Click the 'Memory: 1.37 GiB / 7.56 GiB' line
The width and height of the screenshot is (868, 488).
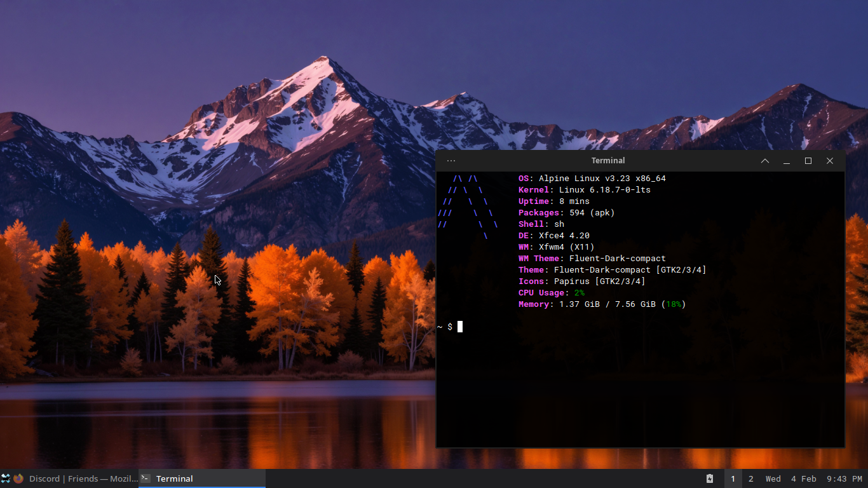point(602,304)
